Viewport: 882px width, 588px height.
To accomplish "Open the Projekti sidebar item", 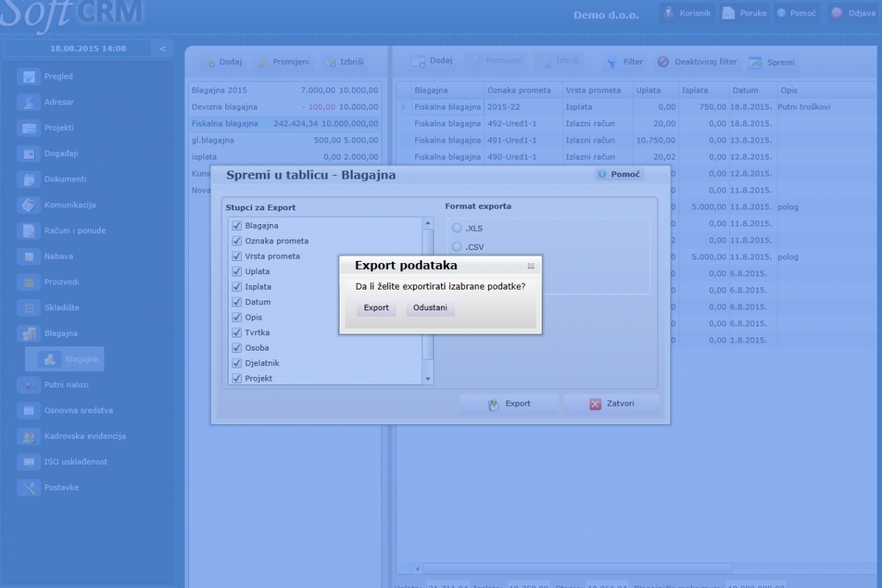I will click(59, 128).
